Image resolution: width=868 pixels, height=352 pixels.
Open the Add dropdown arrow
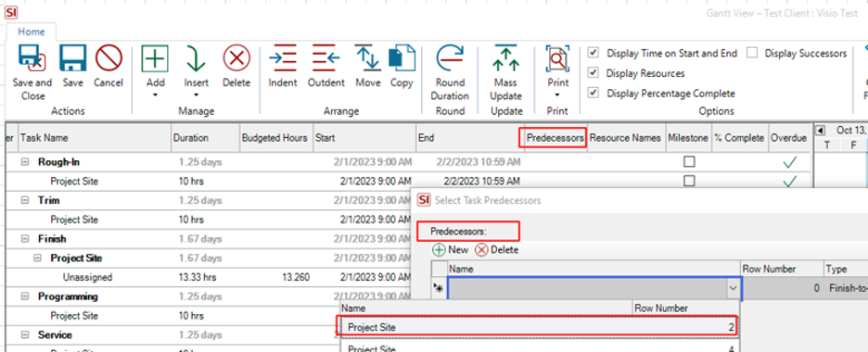[x=156, y=95]
